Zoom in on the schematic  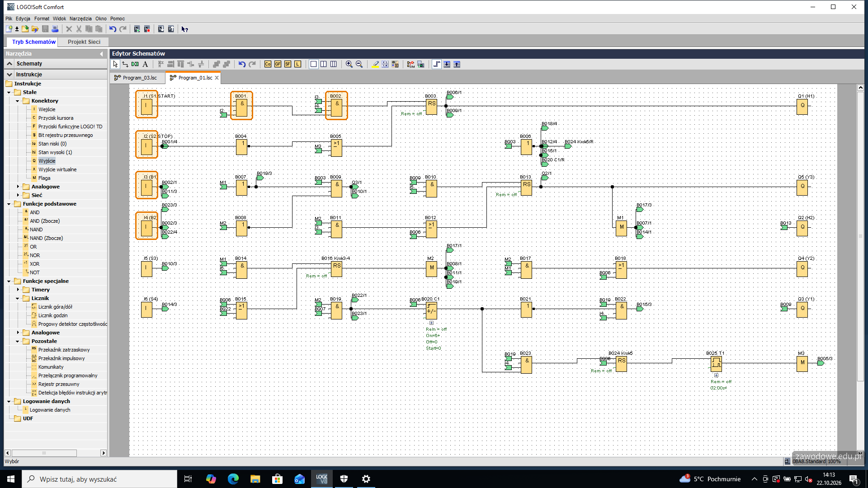[x=349, y=64]
